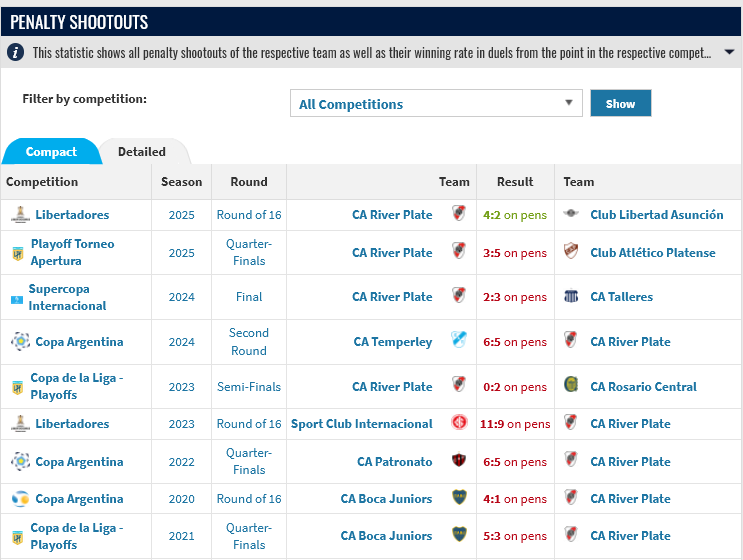Click the CA Talleres crest icon

pos(571,297)
